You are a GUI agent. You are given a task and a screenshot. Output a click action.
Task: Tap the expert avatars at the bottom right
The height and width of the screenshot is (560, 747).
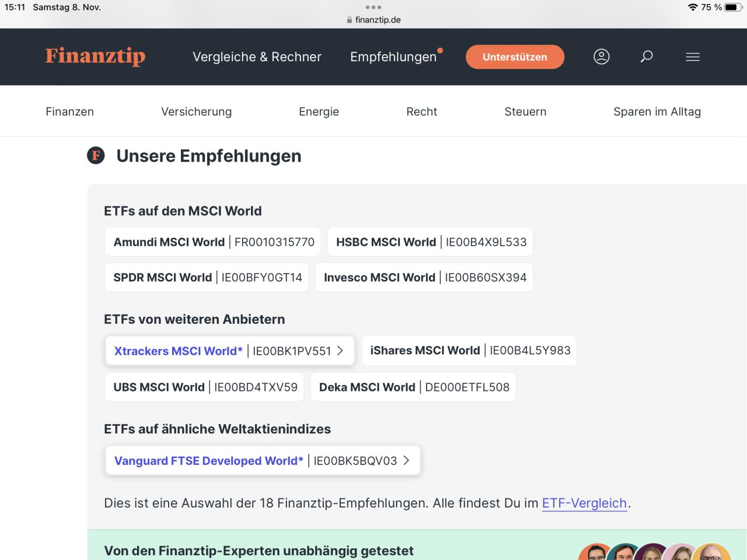point(654,553)
